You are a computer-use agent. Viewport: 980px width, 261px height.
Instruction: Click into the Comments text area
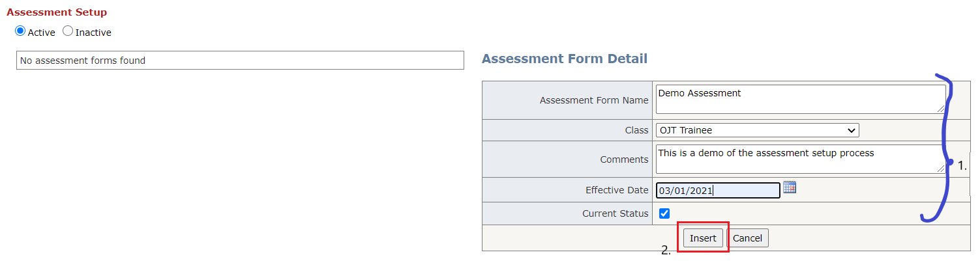pyautogui.click(x=795, y=159)
